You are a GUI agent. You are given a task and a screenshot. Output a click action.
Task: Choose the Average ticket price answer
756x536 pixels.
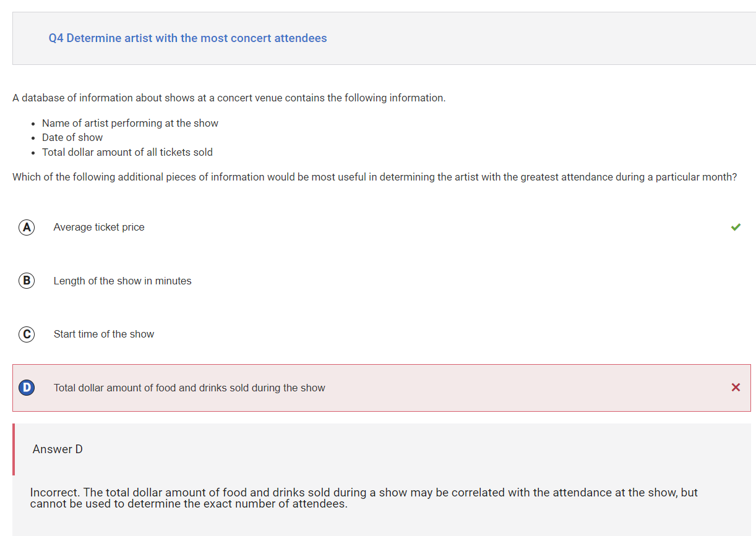coord(99,228)
